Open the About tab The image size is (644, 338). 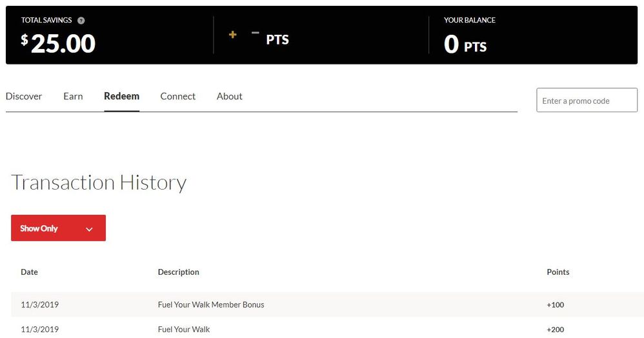[229, 96]
